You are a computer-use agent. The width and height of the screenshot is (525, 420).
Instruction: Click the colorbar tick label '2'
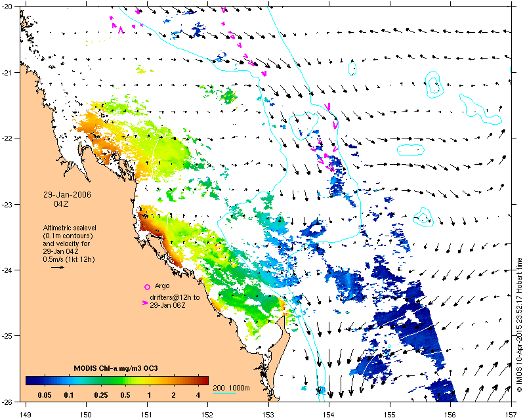click(x=173, y=395)
